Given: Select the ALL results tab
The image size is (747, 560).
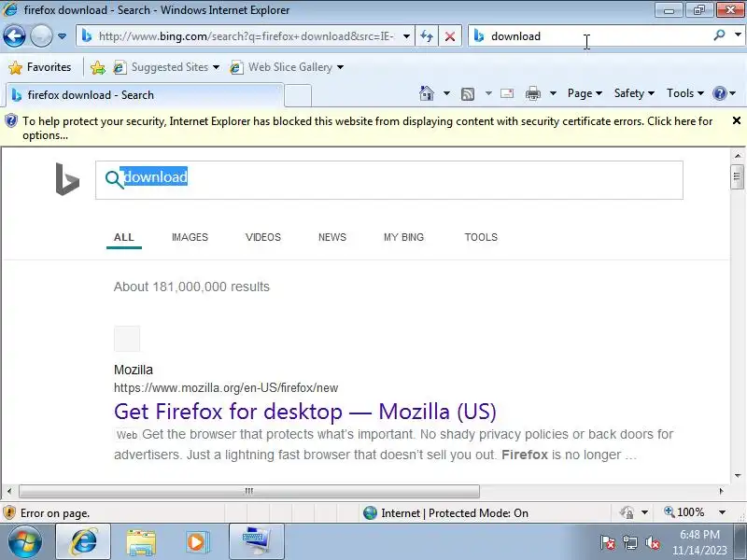Looking at the screenshot, I should pos(124,237).
